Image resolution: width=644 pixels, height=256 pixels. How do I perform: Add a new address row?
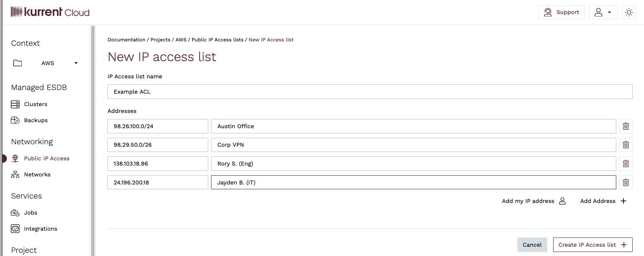pyautogui.click(x=603, y=201)
